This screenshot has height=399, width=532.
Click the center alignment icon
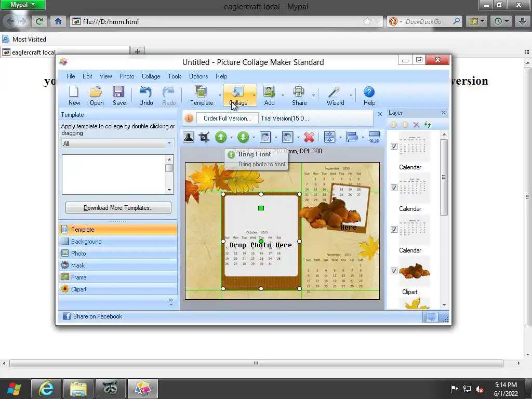329,137
